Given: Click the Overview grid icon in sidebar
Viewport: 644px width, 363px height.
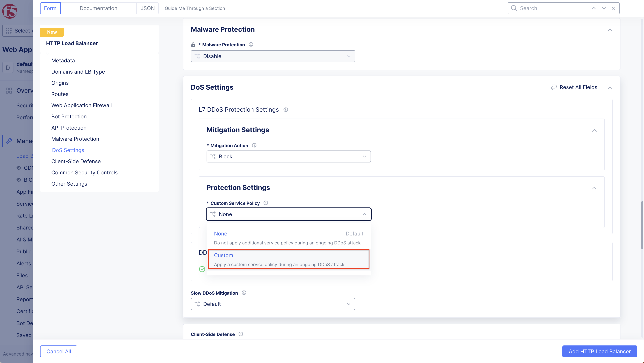Looking at the screenshot, I should point(9,90).
